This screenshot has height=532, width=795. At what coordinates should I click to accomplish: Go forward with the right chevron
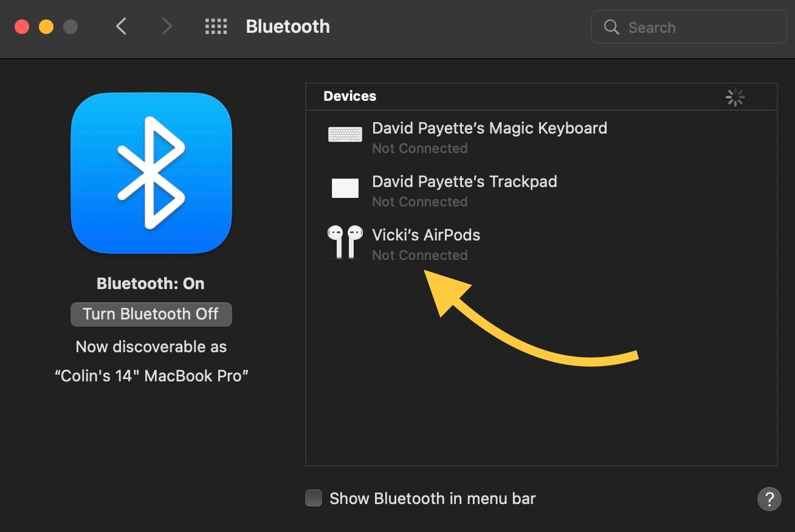[x=167, y=27]
